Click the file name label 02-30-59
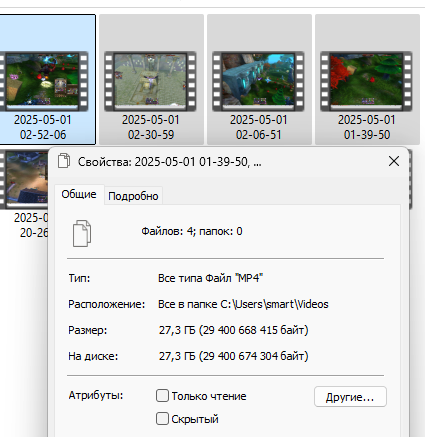425x437 pixels. pos(151,135)
